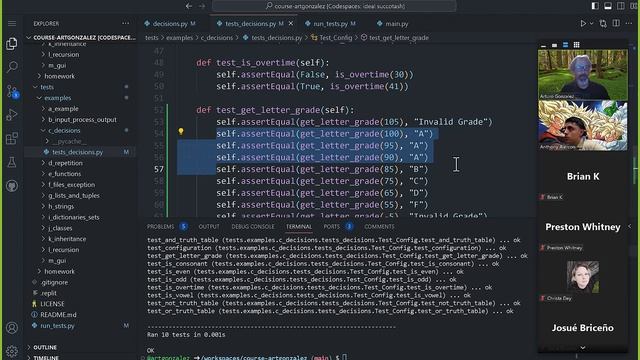Open the Testing flask view
The image size is (640, 360).
(12, 162)
